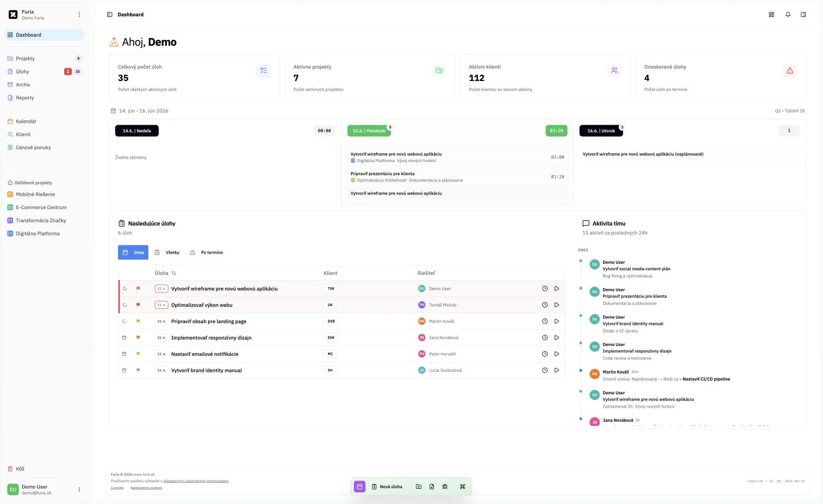This screenshot has width=823, height=504.
Task: Open the widget layout grid icon top right
Action: [771, 15]
